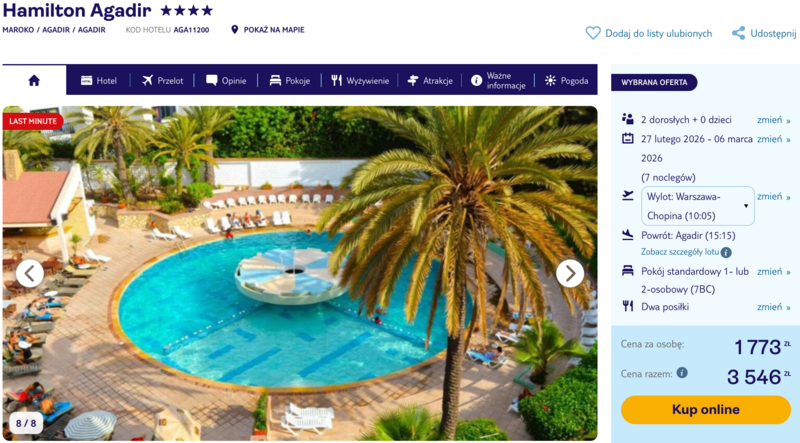
Task: Open flight details info icon
Action: coord(726,252)
